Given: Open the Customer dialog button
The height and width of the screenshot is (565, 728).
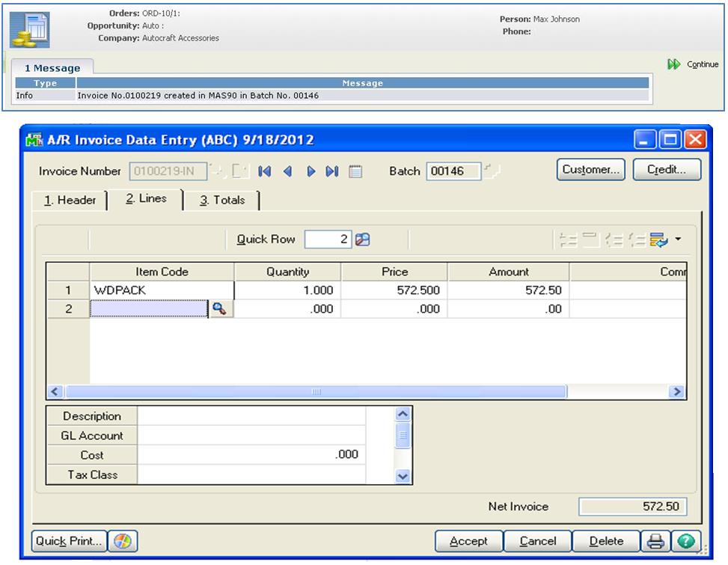Looking at the screenshot, I should [x=591, y=170].
